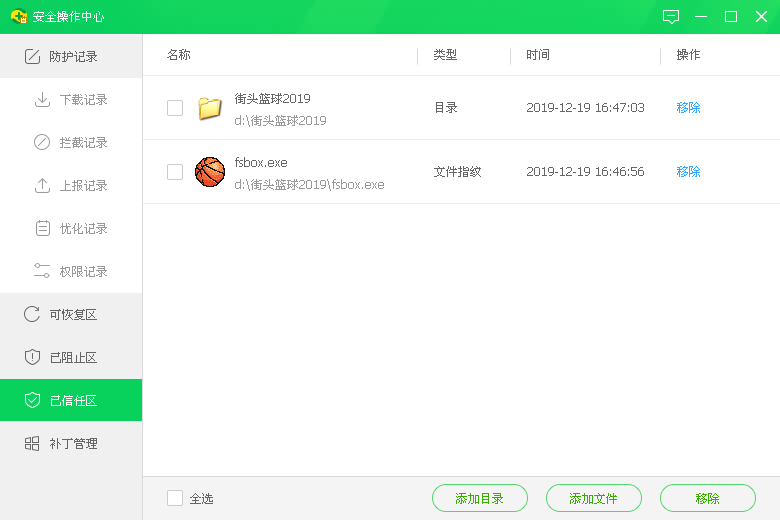
Task: Check the box for fsbox.exe entry
Action: (175, 172)
